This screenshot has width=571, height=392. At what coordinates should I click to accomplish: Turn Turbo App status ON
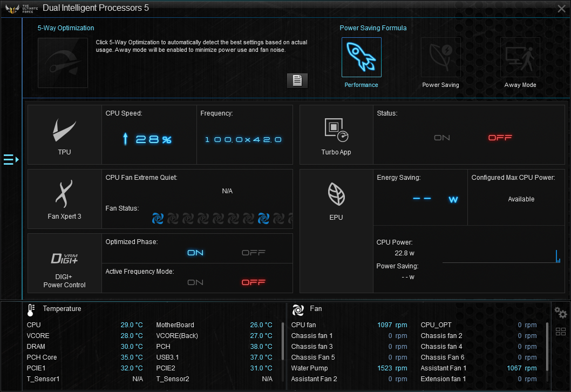point(441,138)
